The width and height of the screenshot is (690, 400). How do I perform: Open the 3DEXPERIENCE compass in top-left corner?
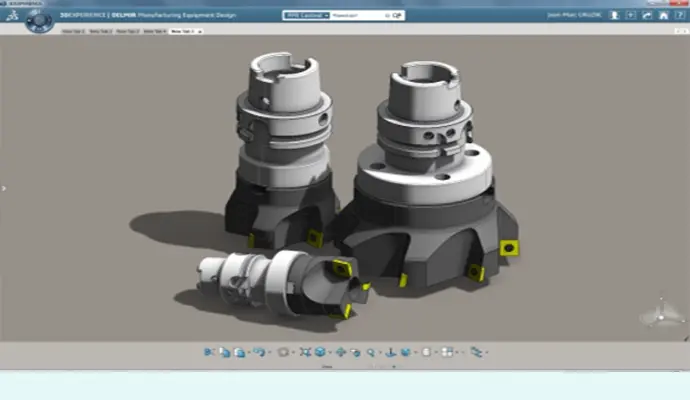pos(39,22)
